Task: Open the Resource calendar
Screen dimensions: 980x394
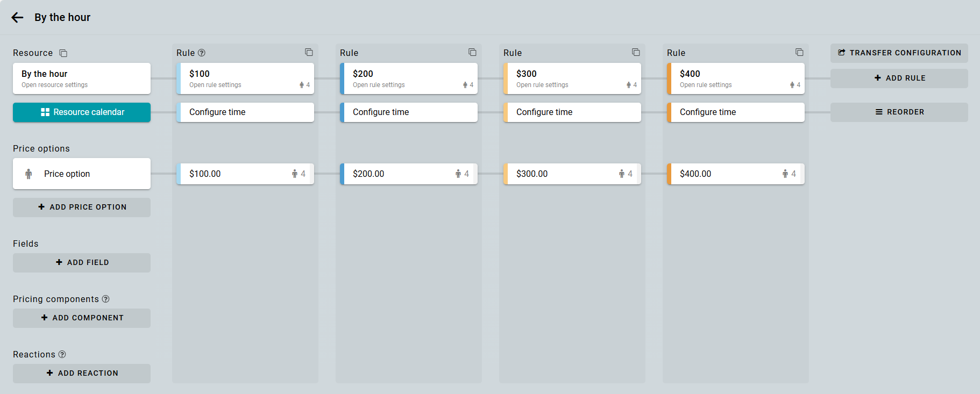Action: click(x=82, y=112)
